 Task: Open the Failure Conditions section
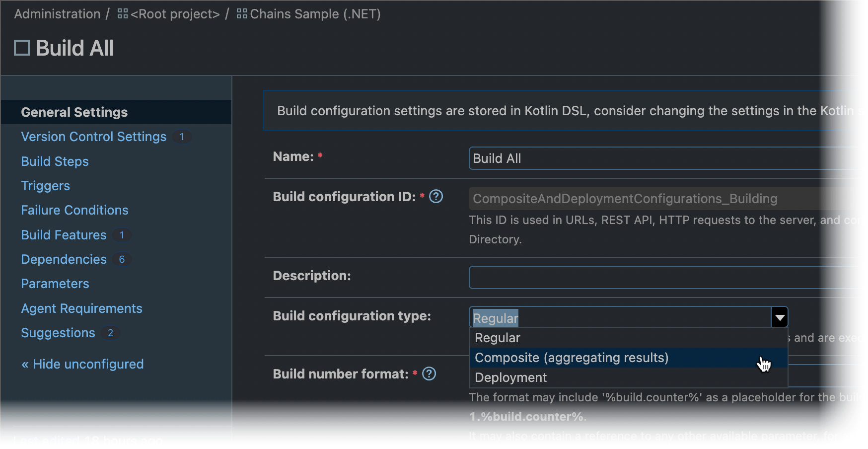[74, 210]
